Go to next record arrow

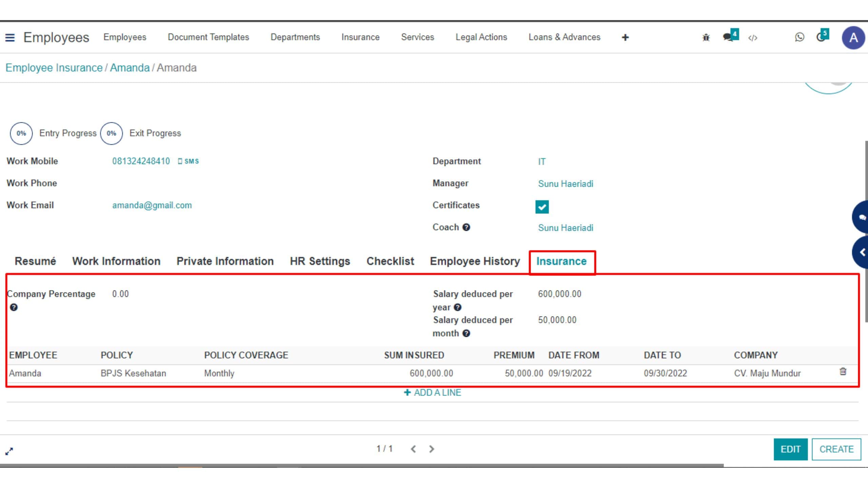431,449
